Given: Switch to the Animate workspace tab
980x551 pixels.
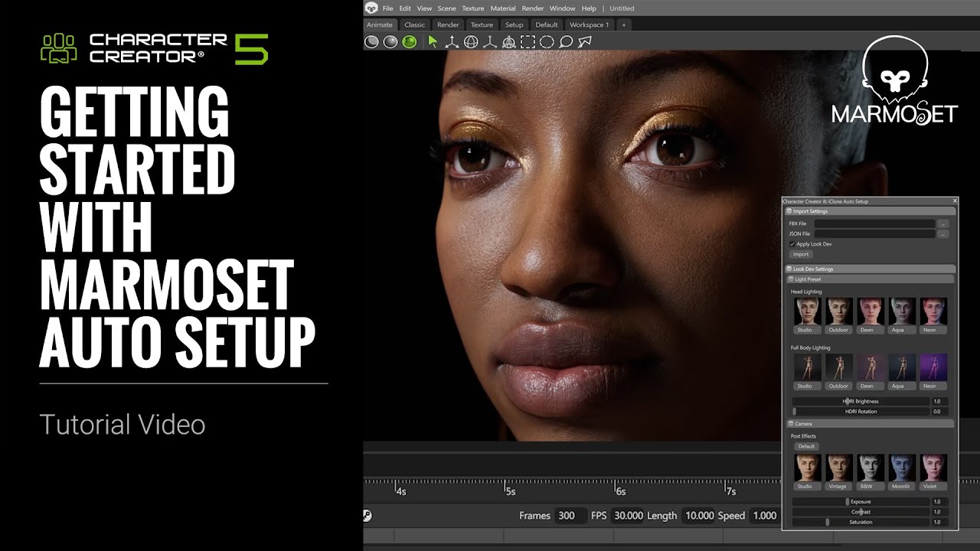Looking at the screenshot, I should tap(380, 24).
